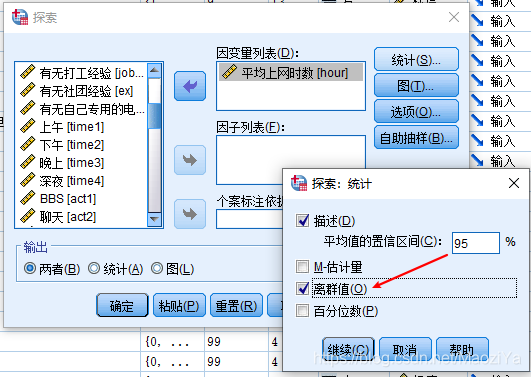The image size is (531, 377).
Task: Select 平均上网时数 [hour] in dependent list
Action: [x=291, y=72]
